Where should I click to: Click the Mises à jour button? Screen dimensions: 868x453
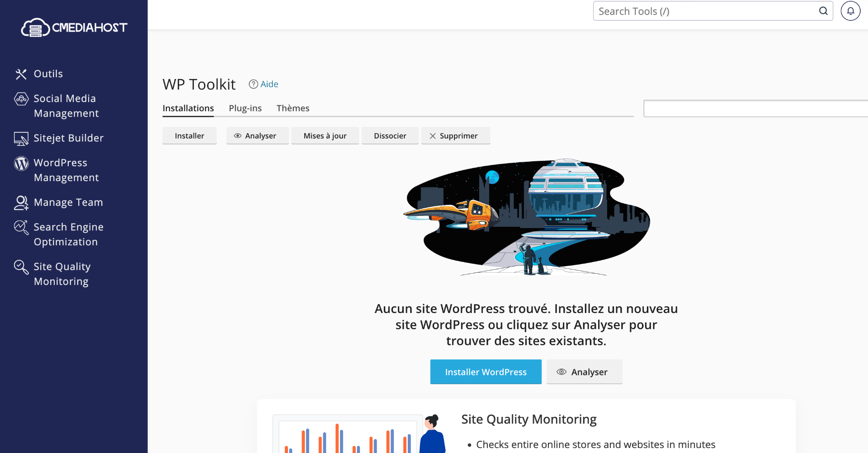325,135
